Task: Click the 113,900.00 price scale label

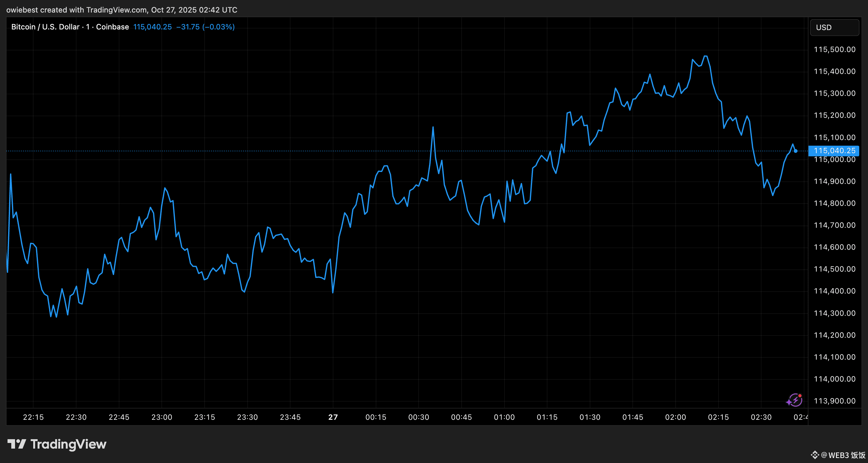Action: coord(834,401)
